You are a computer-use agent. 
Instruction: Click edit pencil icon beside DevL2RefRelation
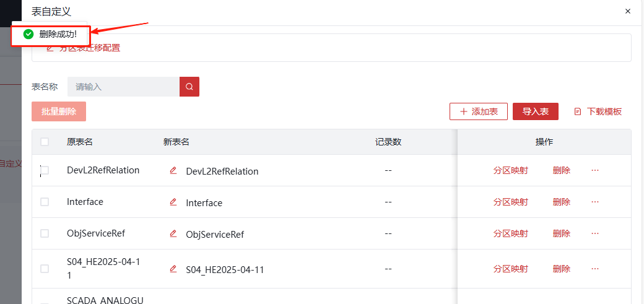173,170
